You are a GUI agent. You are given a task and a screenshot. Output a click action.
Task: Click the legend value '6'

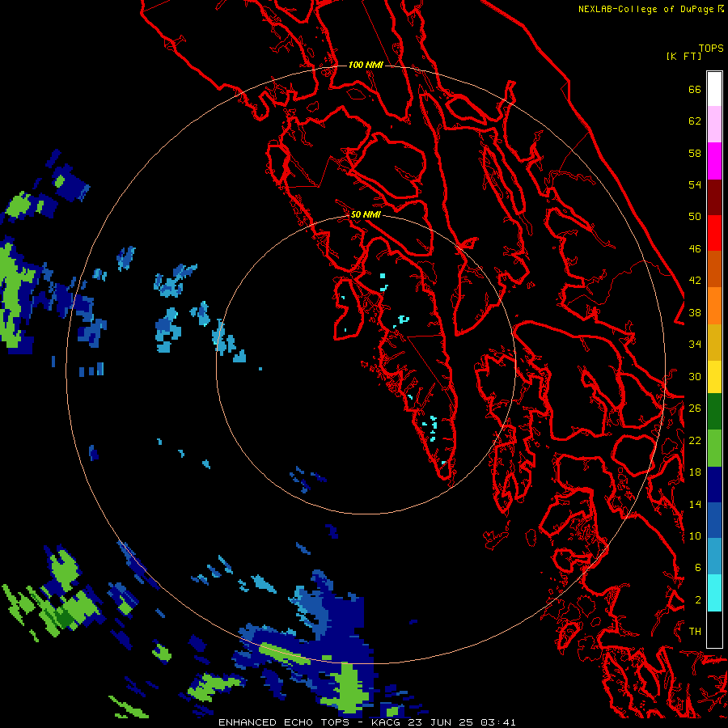698,568
